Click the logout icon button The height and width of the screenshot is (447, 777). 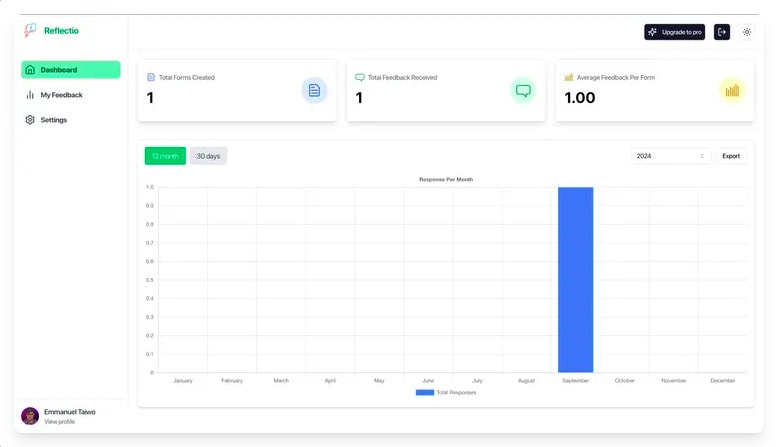722,32
